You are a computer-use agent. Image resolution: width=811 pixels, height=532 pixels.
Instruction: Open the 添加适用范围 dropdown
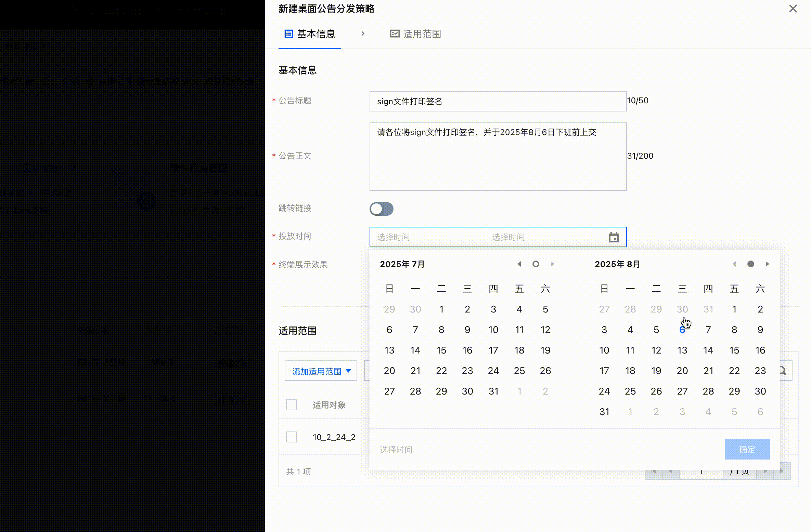(x=321, y=371)
